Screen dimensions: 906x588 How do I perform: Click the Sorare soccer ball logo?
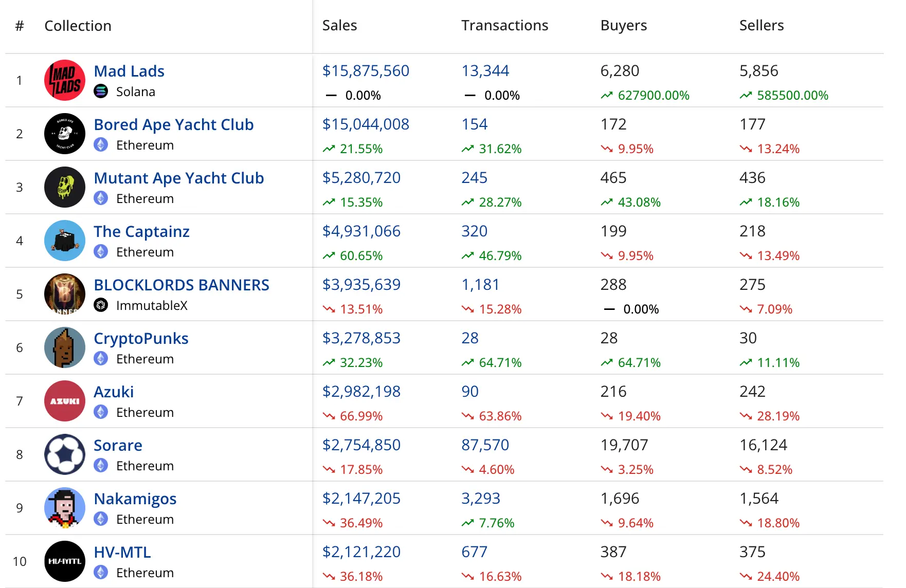[x=65, y=454]
